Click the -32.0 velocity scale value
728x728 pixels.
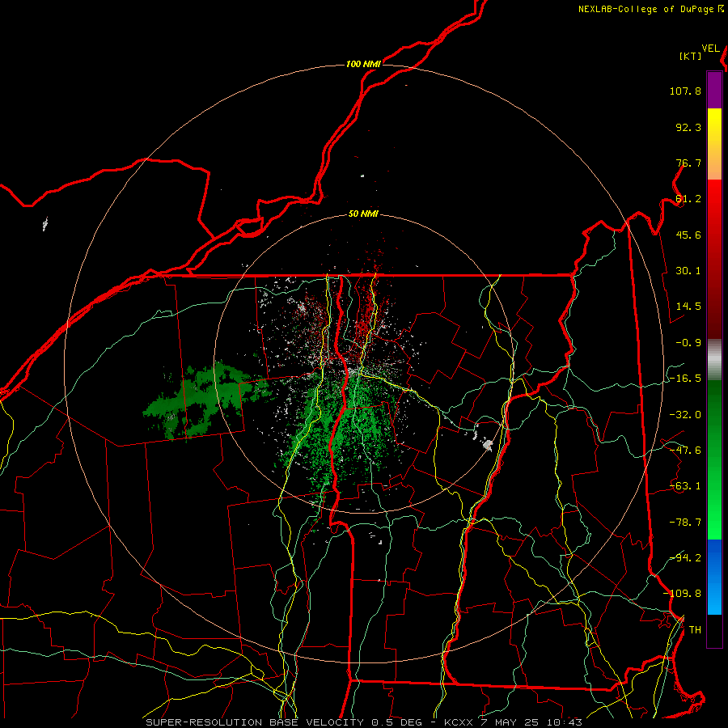pos(685,414)
